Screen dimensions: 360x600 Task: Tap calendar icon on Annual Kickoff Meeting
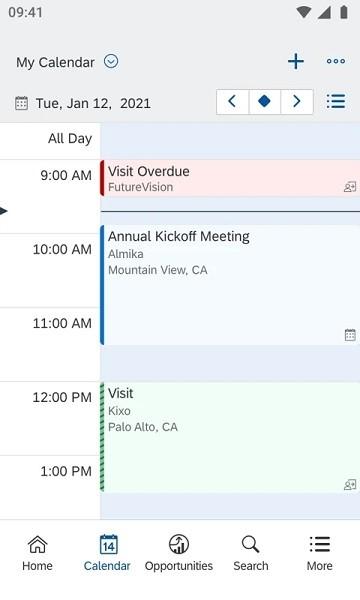[350, 335]
